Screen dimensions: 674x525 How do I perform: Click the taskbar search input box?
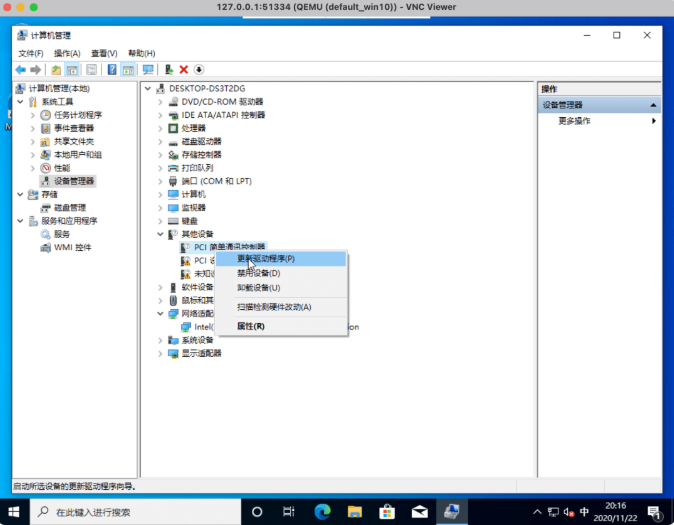130,511
